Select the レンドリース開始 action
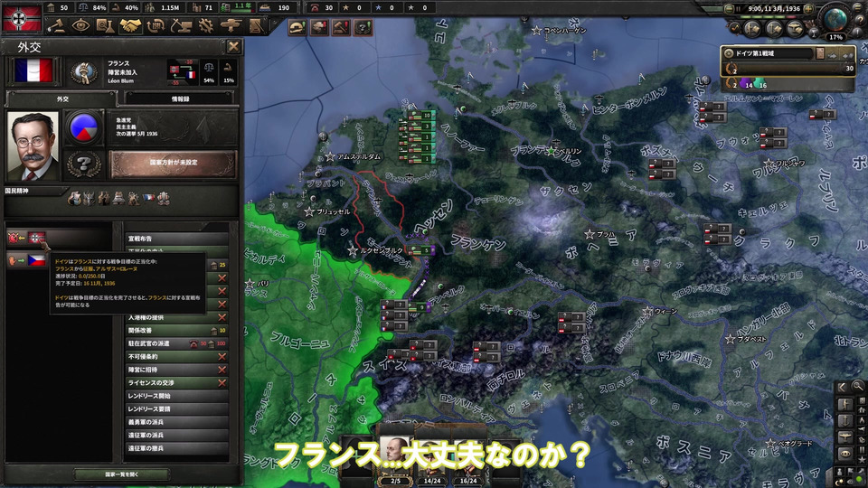Screen dimensions: 868x488 click(x=176, y=396)
